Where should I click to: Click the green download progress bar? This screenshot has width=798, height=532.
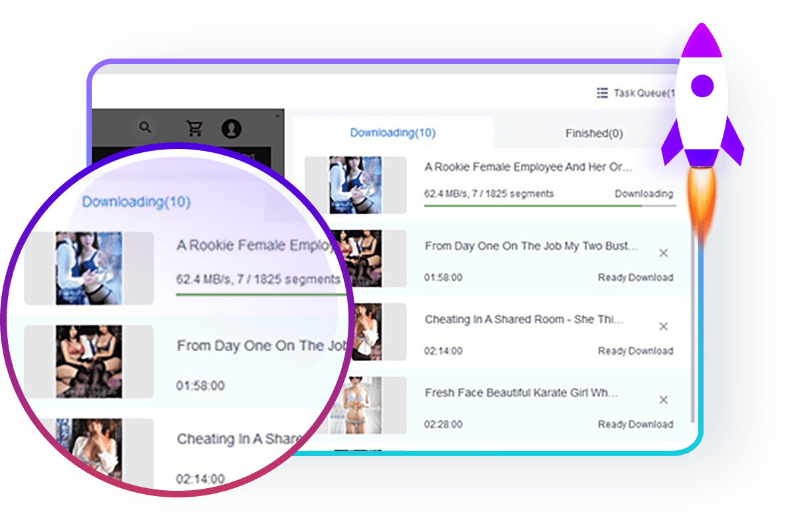pos(532,205)
